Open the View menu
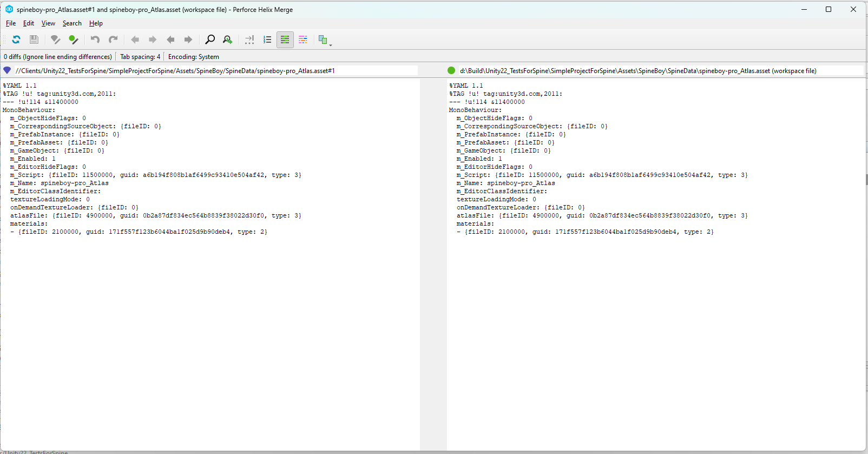 coord(48,23)
